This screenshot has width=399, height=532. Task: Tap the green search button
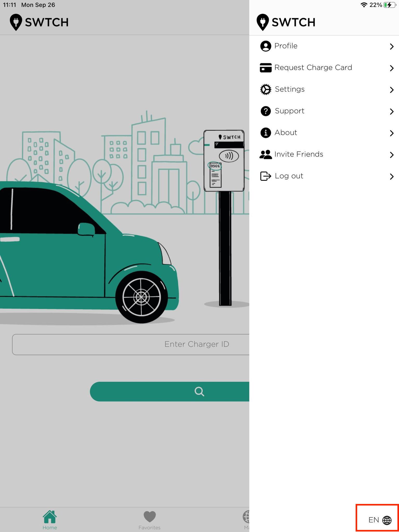click(169, 391)
